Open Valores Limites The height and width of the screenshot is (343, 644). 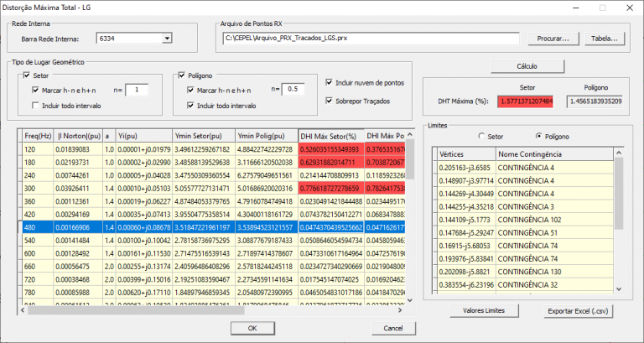point(484,310)
